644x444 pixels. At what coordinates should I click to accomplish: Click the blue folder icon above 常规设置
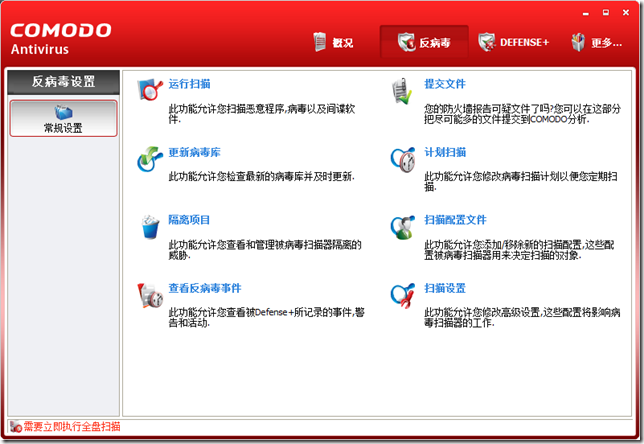click(63, 112)
